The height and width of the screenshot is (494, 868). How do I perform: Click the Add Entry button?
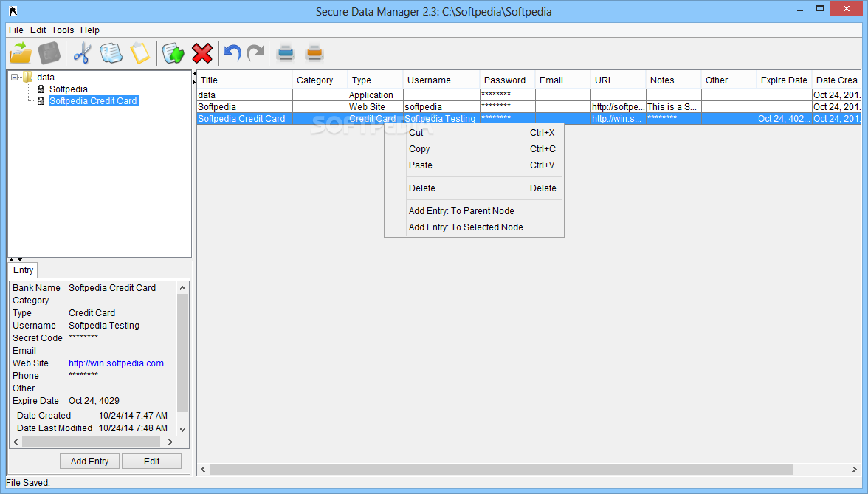90,462
